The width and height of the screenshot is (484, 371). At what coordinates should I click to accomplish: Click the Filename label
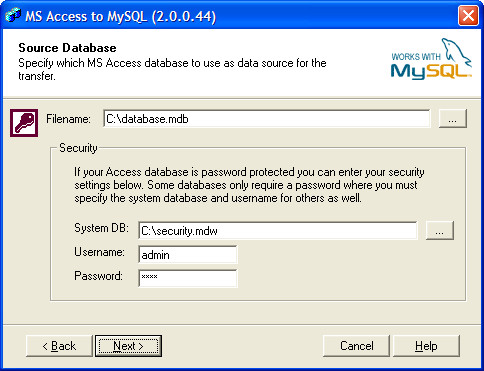coord(68,119)
